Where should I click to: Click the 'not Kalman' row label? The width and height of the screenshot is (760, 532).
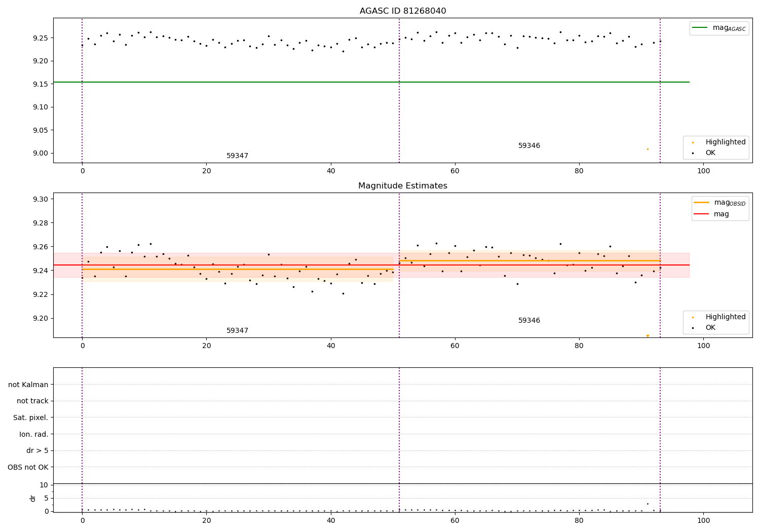coord(28,385)
